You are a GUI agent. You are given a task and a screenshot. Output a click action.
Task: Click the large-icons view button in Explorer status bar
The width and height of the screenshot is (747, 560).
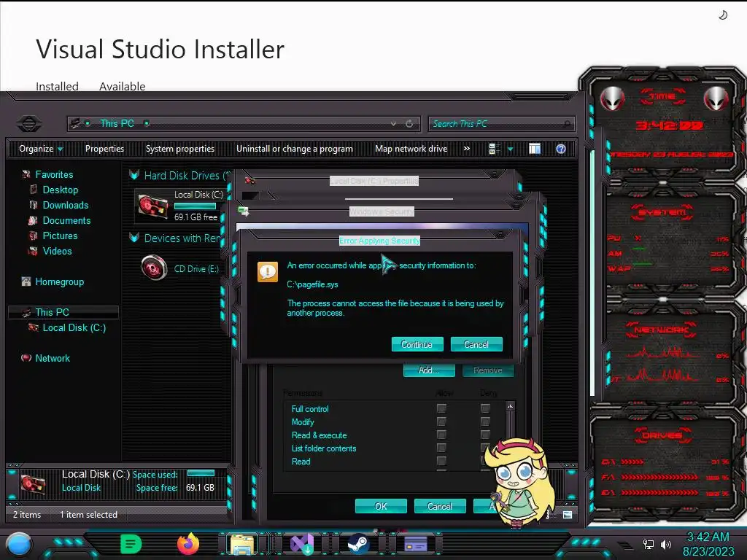pos(568,514)
